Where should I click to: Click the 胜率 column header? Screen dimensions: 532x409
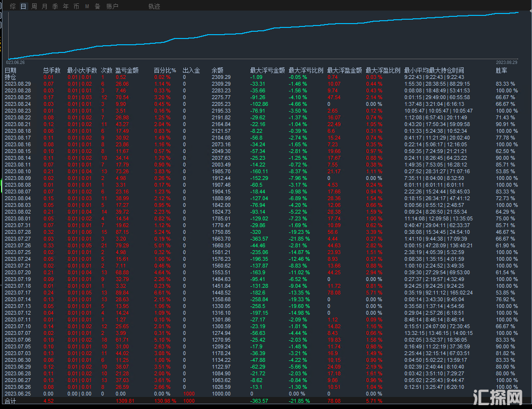pyautogui.click(x=501, y=70)
